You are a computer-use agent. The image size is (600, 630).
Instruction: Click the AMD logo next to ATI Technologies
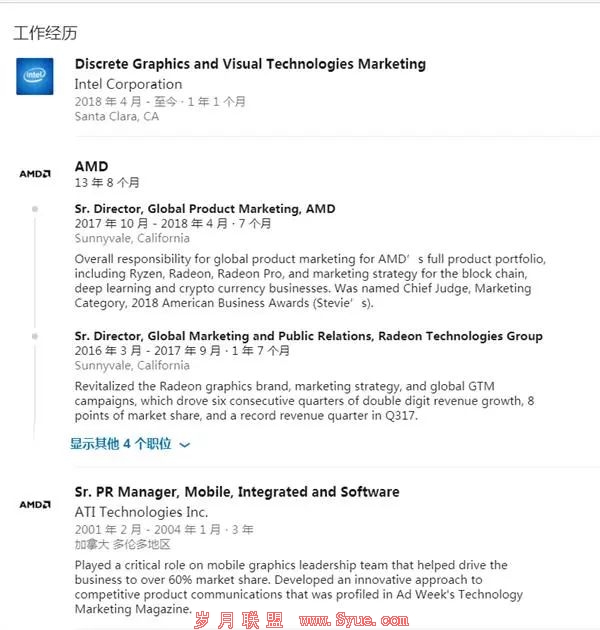click(x=35, y=504)
